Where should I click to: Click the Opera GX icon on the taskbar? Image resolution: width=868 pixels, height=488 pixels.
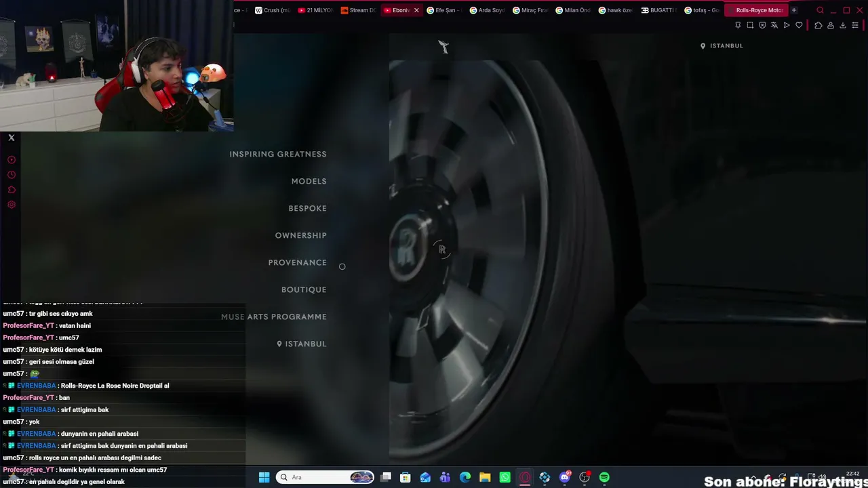525,477
